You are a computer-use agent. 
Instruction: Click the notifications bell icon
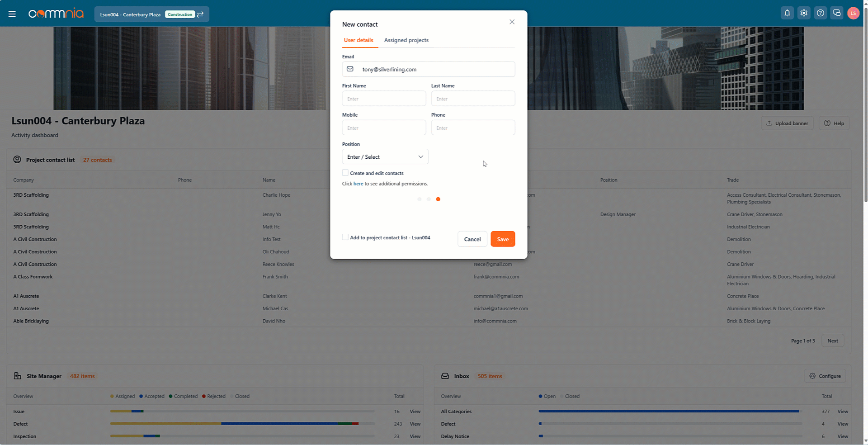[787, 13]
